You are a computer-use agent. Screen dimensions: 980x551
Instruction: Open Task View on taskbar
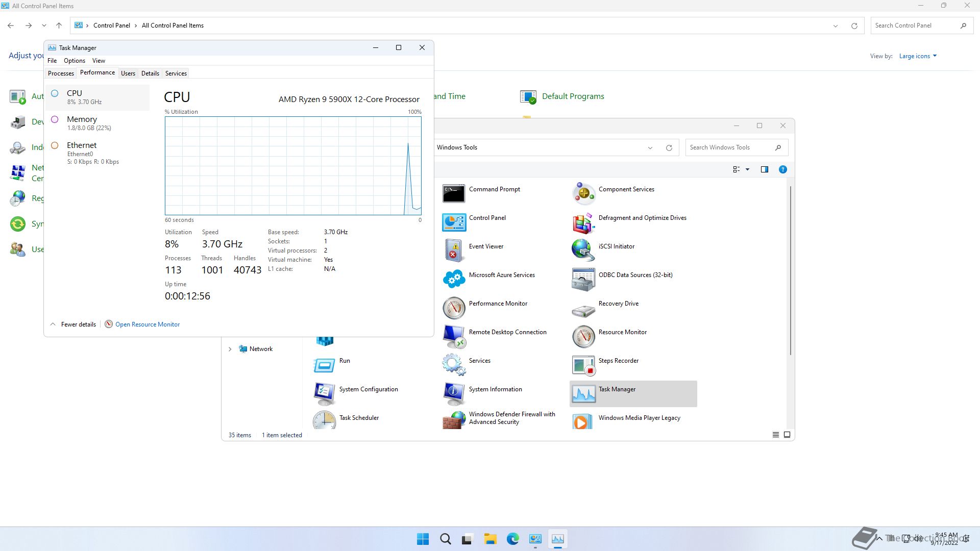[468, 539]
